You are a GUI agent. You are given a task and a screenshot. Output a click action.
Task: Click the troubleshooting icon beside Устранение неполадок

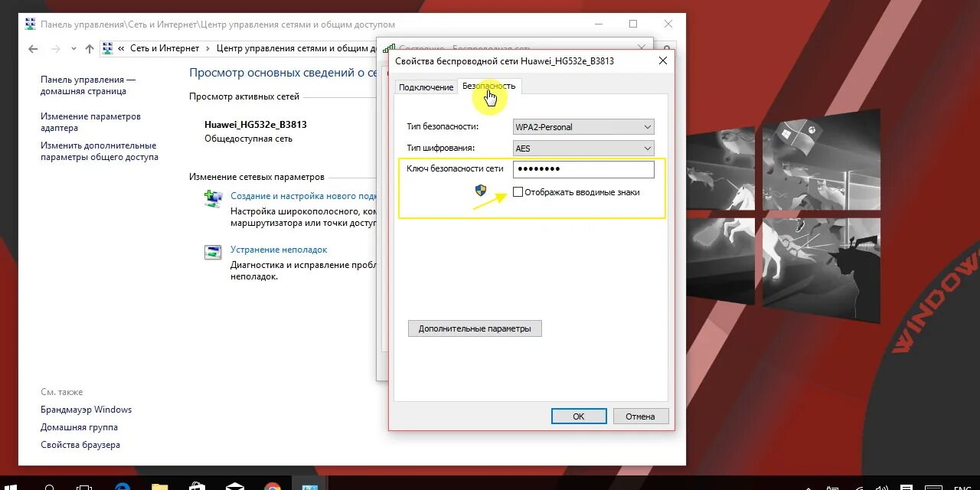point(213,252)
